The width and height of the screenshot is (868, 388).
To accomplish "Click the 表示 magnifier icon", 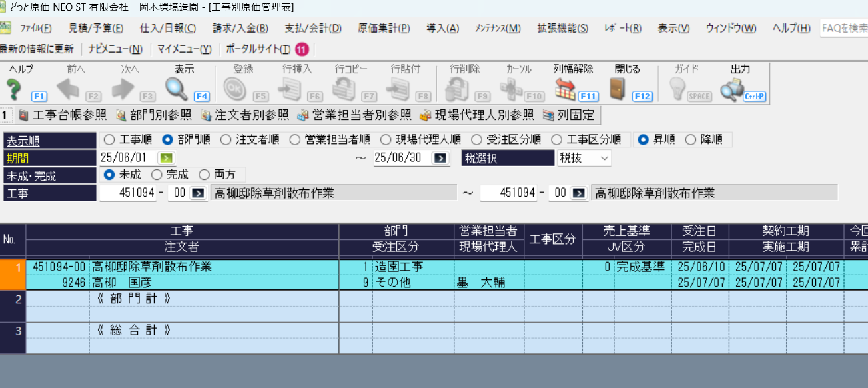I will tap(177, 89).
